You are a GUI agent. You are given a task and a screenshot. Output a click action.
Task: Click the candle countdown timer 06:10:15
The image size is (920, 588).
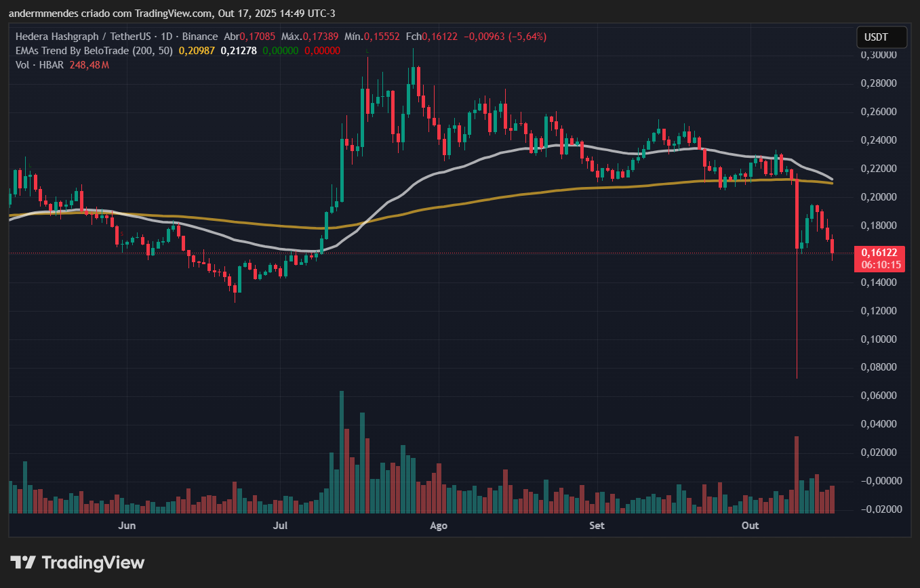pos(879,265)
